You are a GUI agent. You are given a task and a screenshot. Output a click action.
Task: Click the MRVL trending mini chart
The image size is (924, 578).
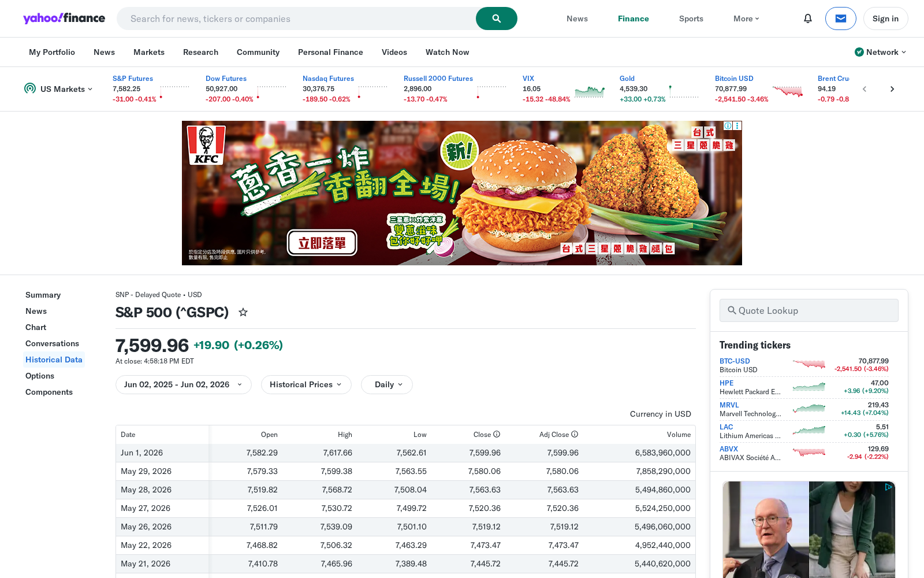809,409
